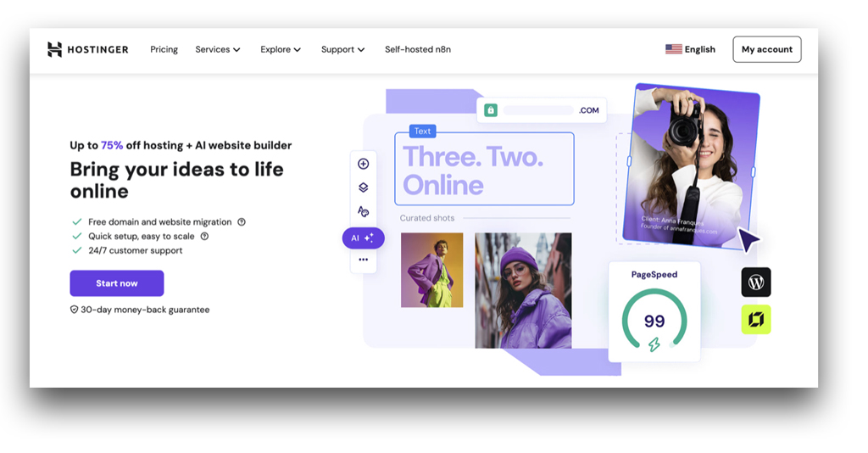Click the purple AI button

364,238
